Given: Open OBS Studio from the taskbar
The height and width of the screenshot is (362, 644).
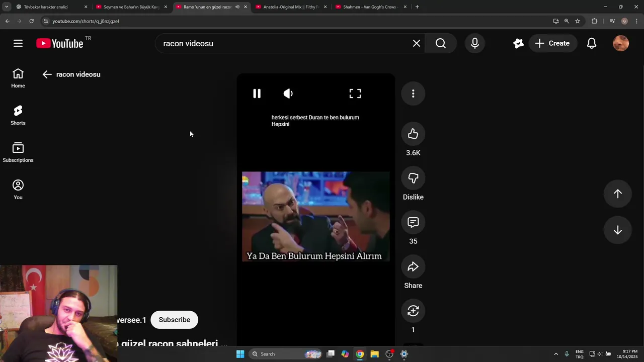Looking at the screenshot, I should [x=389, y=354].
